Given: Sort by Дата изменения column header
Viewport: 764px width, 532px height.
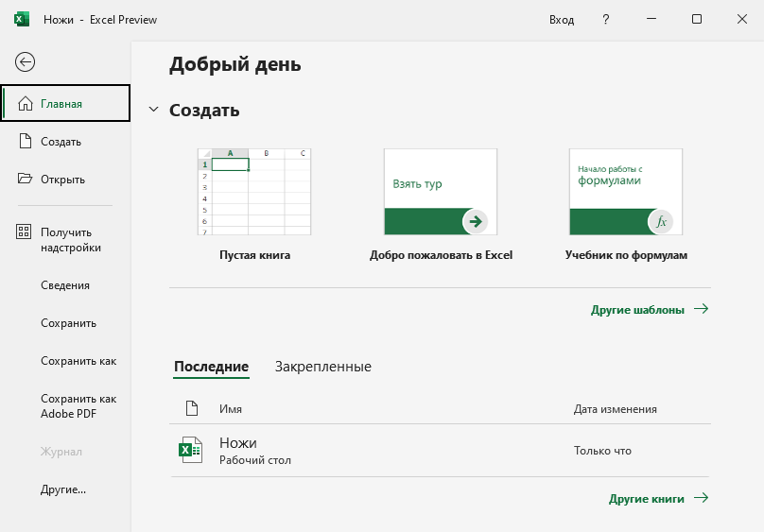Looking at the screenshot, I should [615, 409].
